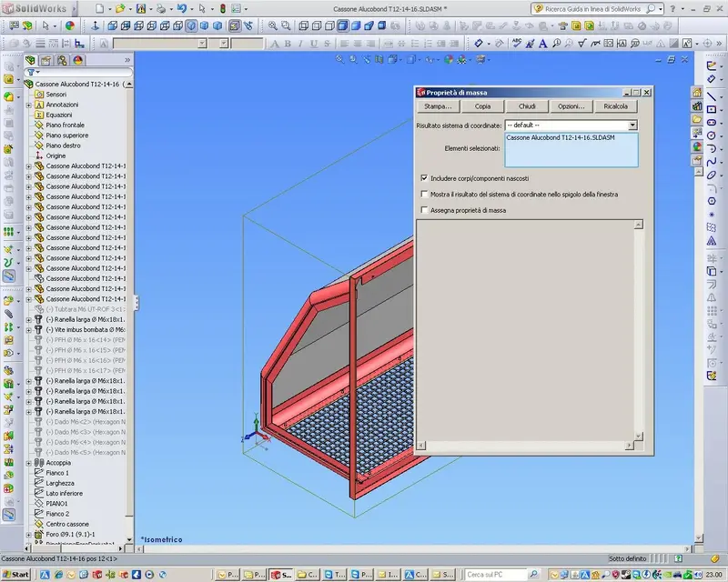Select Larghezza in the feature tree

tap(60, 483)
